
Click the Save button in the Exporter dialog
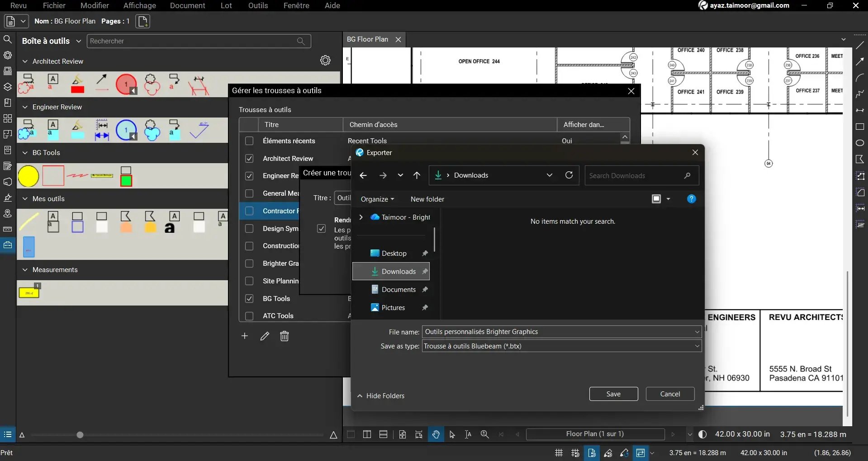click(613, 394)
